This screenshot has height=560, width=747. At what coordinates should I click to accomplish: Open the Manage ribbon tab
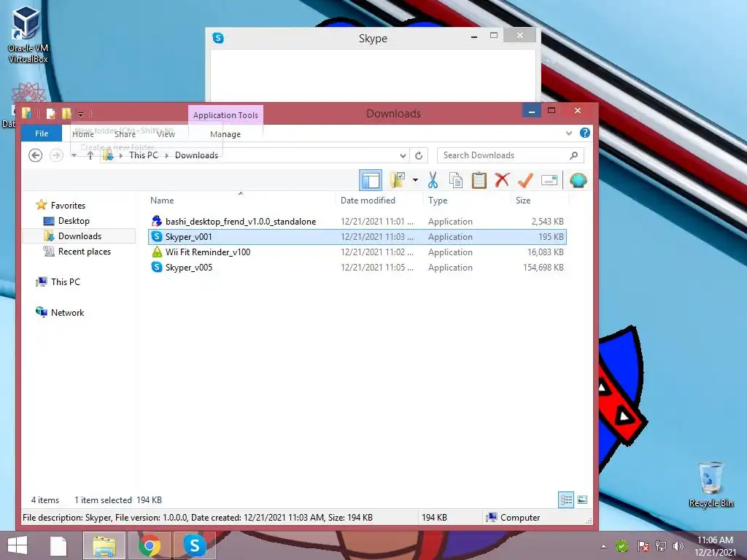(225, 134)
